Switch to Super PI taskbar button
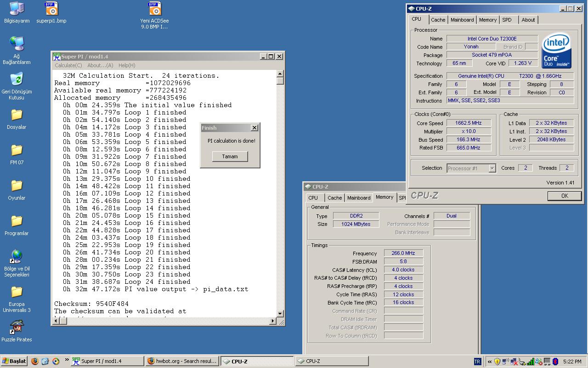Viewport: 588px width, 368px height. pos(107,361)
